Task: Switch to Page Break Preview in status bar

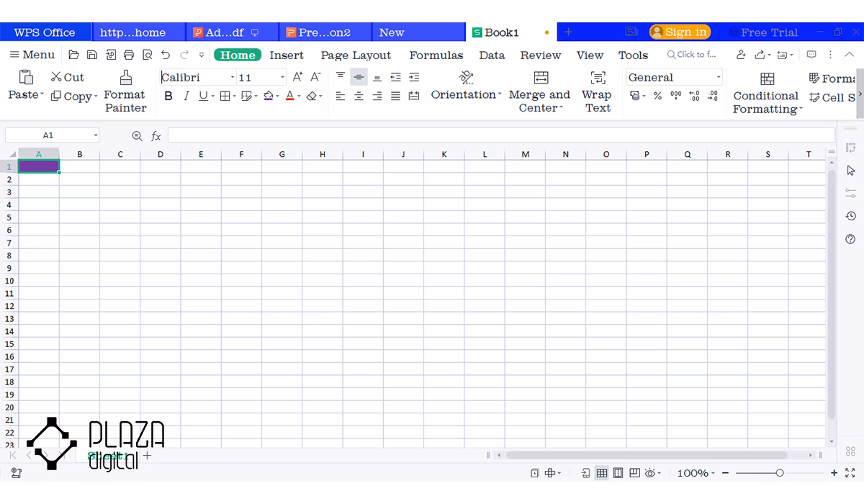Action: click(634, 473)
